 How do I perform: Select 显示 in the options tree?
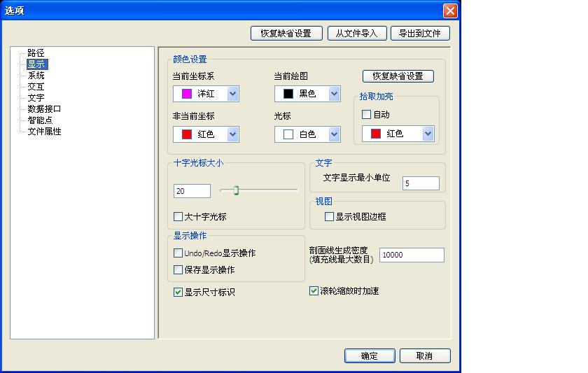click(x=36, y=64)
